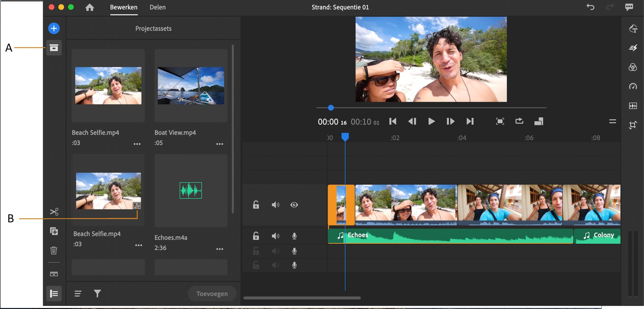Screen dimensions: 644x309
Task: Click the Toevoegen button
Action: point(212,294)
